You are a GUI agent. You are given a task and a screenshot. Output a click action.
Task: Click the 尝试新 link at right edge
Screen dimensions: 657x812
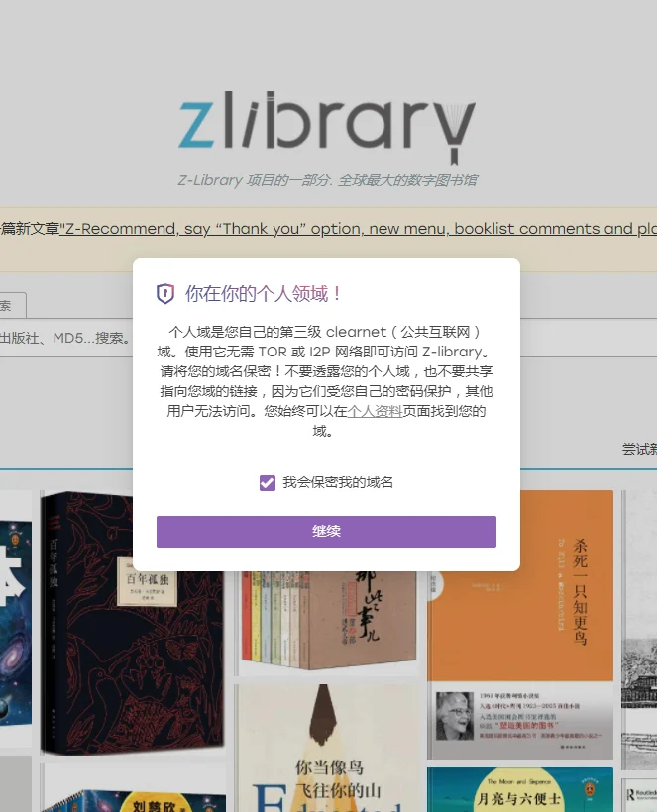[639, 449]
